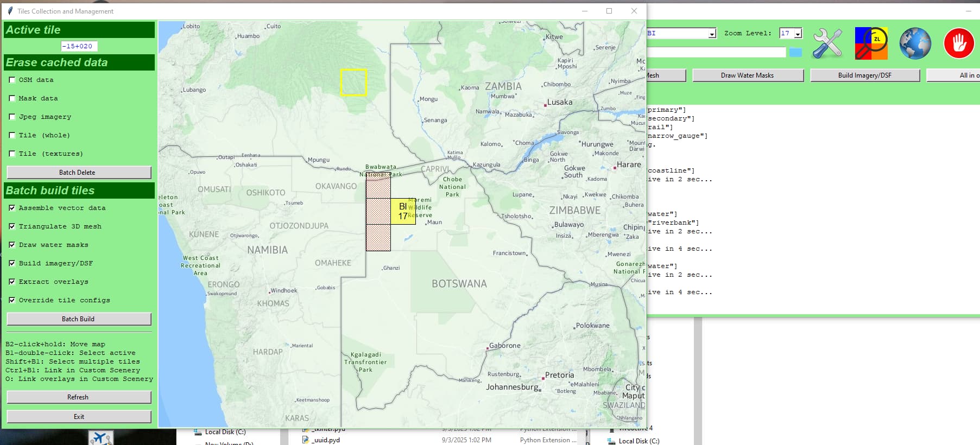Click the airplane desktop shortcut icon
This screenshot has width=980, height=445.
tap(101, 438)
